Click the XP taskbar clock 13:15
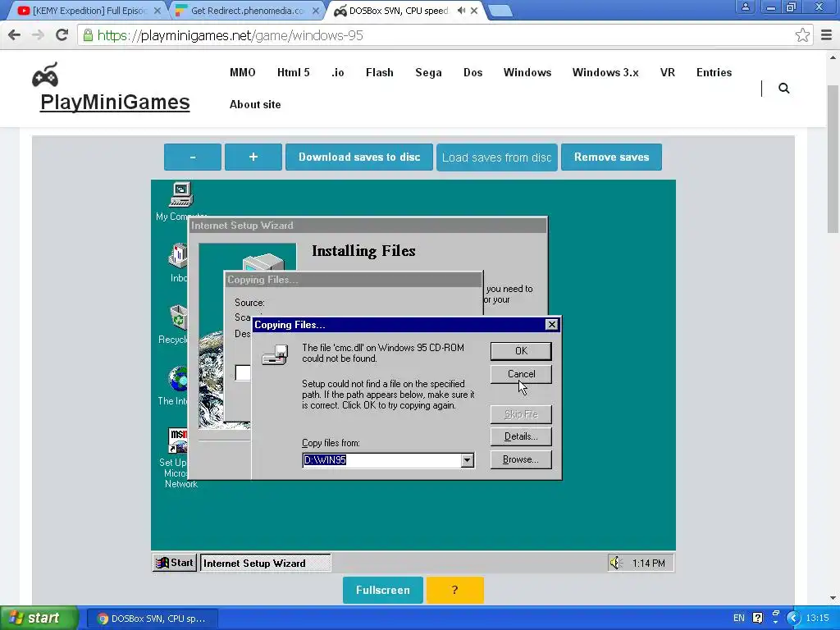 click(x=817, y=619)
